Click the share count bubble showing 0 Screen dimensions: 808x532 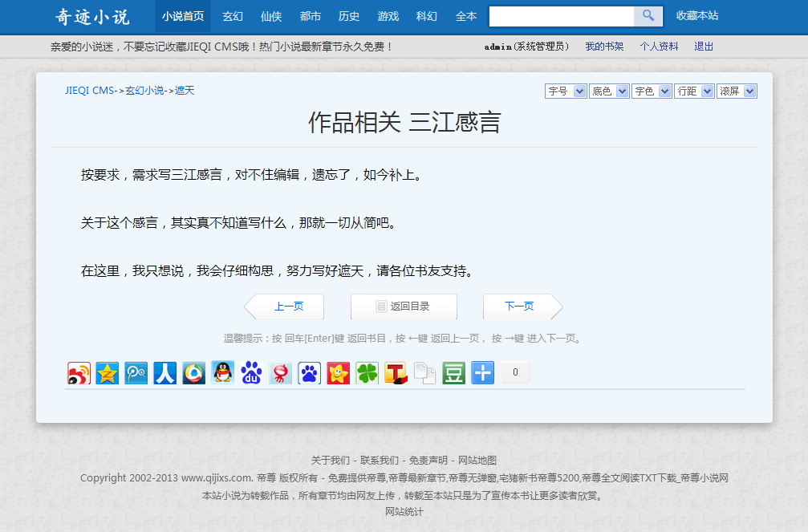[x=515, y=372]
